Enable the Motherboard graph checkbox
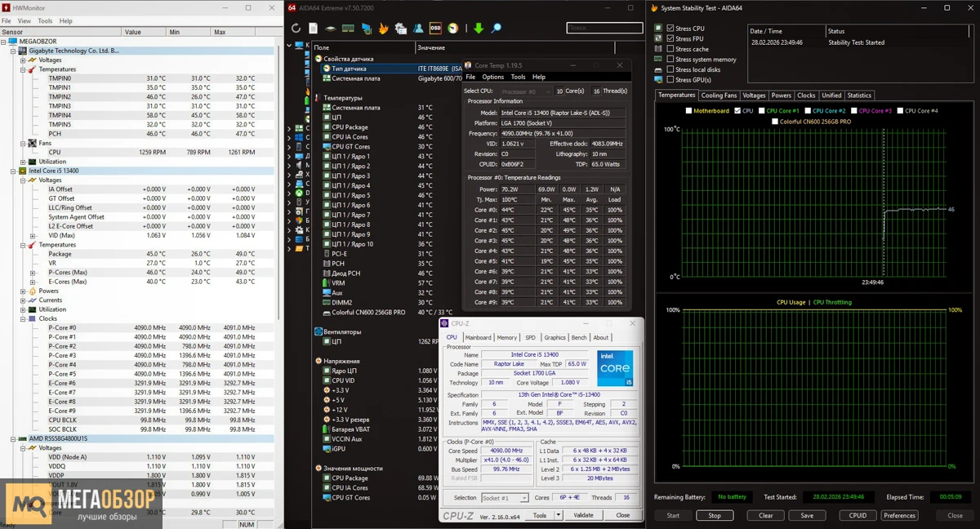 coord(689,111)
